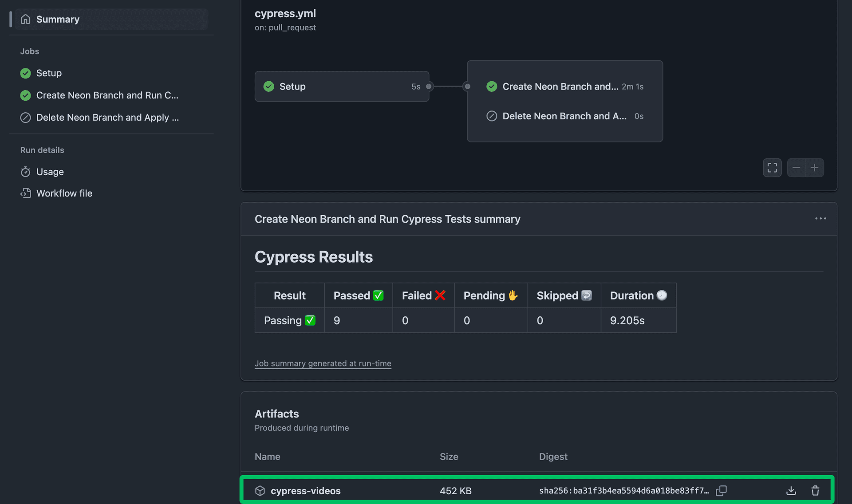The height and width of the screenshot is (504, 852).
Task: Select Delete Neon Branch and Apply job
Action: pos(107,117)
